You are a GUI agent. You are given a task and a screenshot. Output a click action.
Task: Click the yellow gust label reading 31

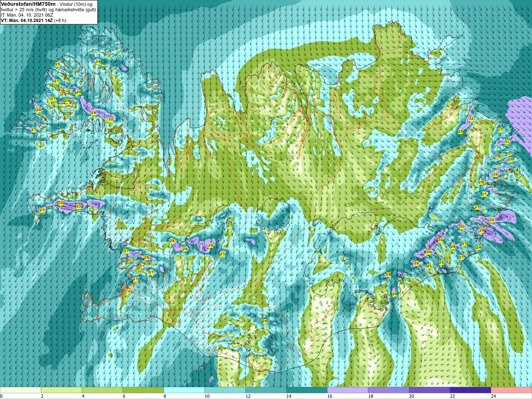pyautogui.click(x=507, y=142)
